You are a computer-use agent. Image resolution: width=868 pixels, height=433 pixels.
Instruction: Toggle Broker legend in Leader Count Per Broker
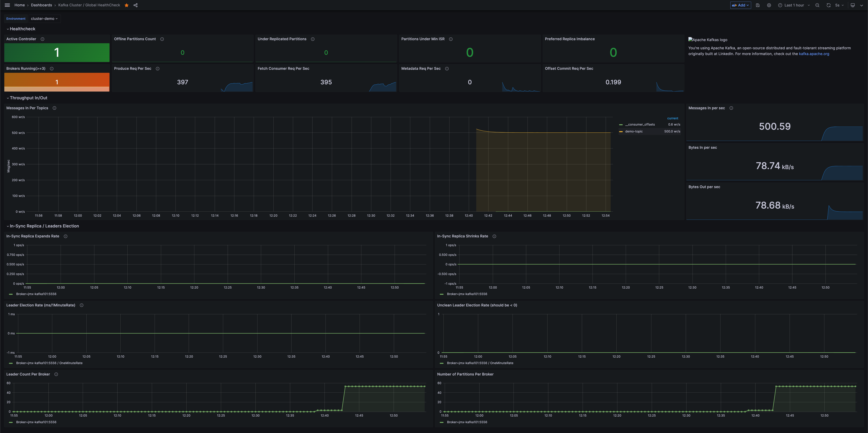coord(36,422)
